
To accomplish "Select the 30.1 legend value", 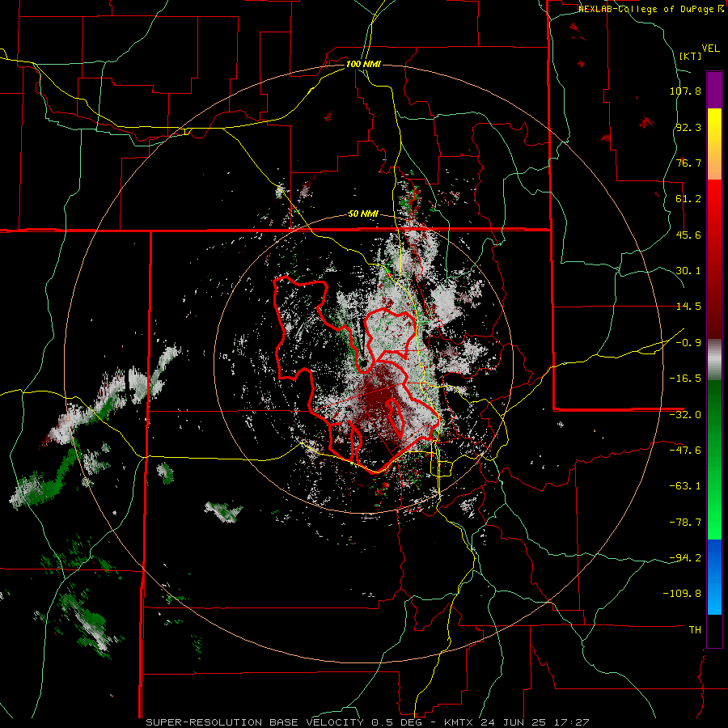I will (688, 271).
